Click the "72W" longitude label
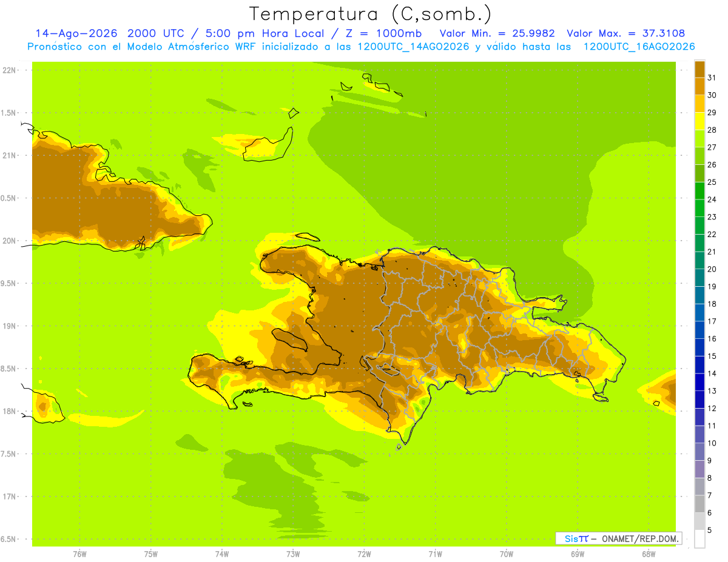 [364, 554]
